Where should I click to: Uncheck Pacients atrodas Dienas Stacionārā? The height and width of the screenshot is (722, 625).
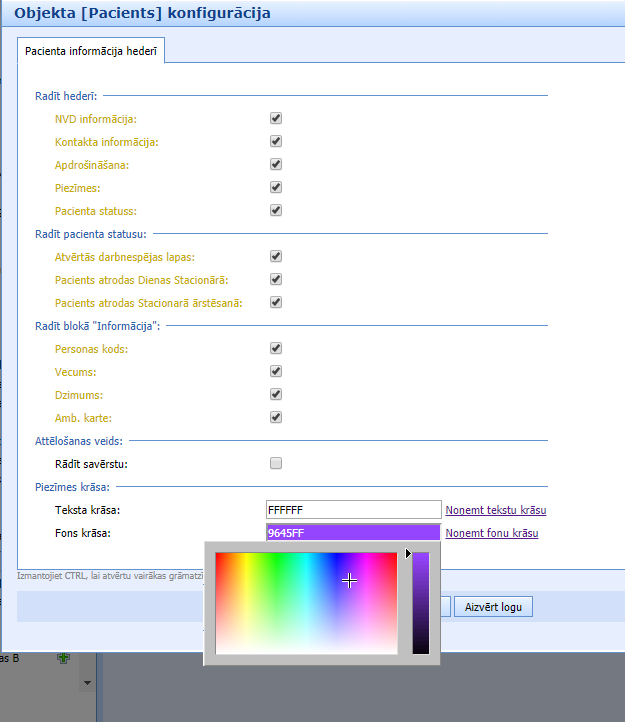point(276,279)
